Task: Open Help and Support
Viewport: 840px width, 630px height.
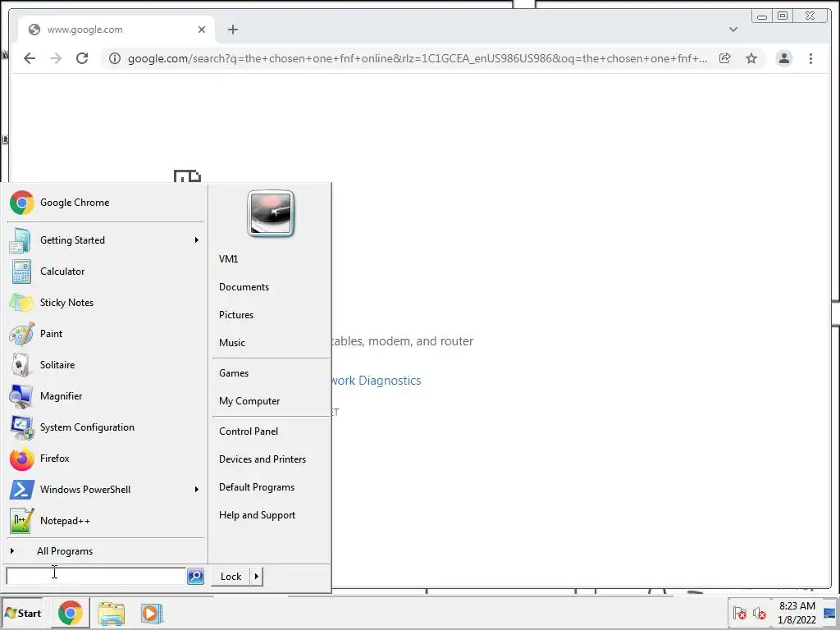Action: [257, 515]
